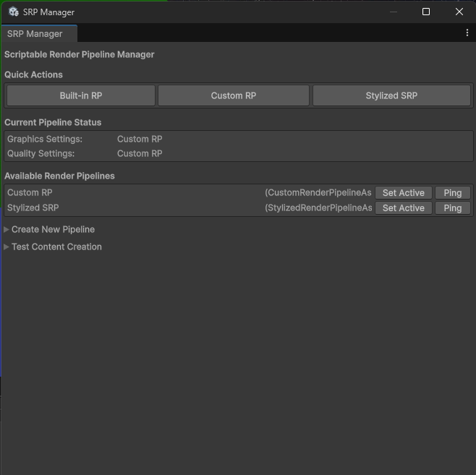Minimize the SRP Manager window

tap(394, 12)
